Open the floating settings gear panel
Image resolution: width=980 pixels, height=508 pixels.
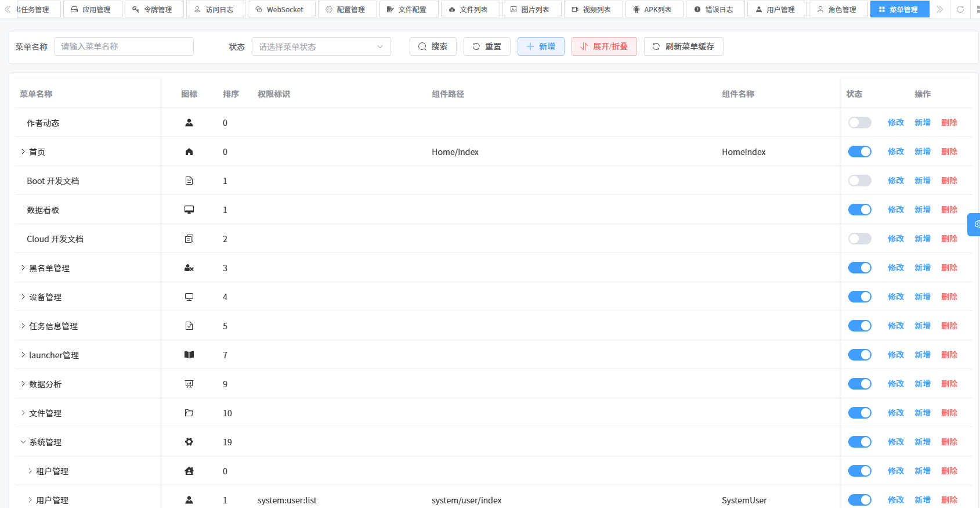point(975,224)
